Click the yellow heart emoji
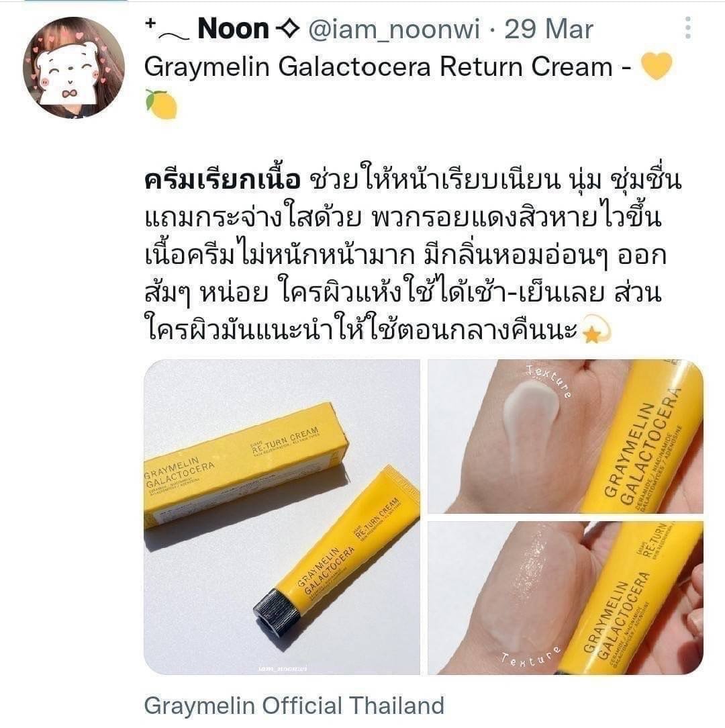Screen dimensions: 725x728 tap(657, 66)
